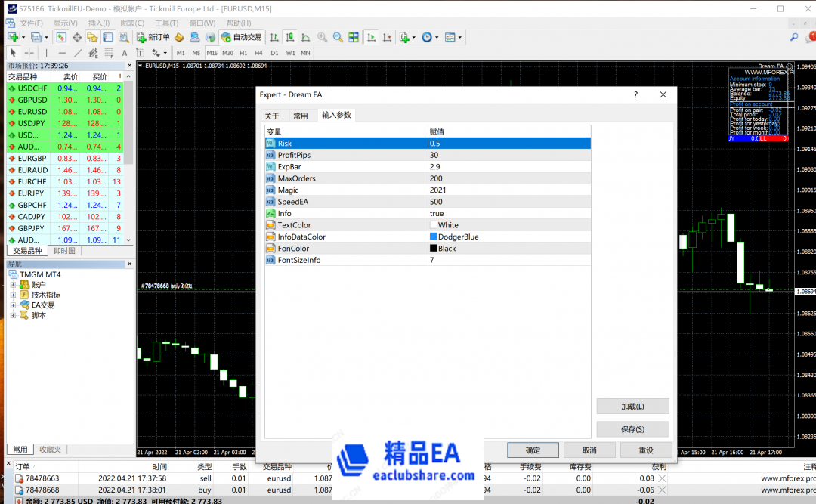Set Info parameter value to false
Viewport: 816px width, 504px height.
453,213
